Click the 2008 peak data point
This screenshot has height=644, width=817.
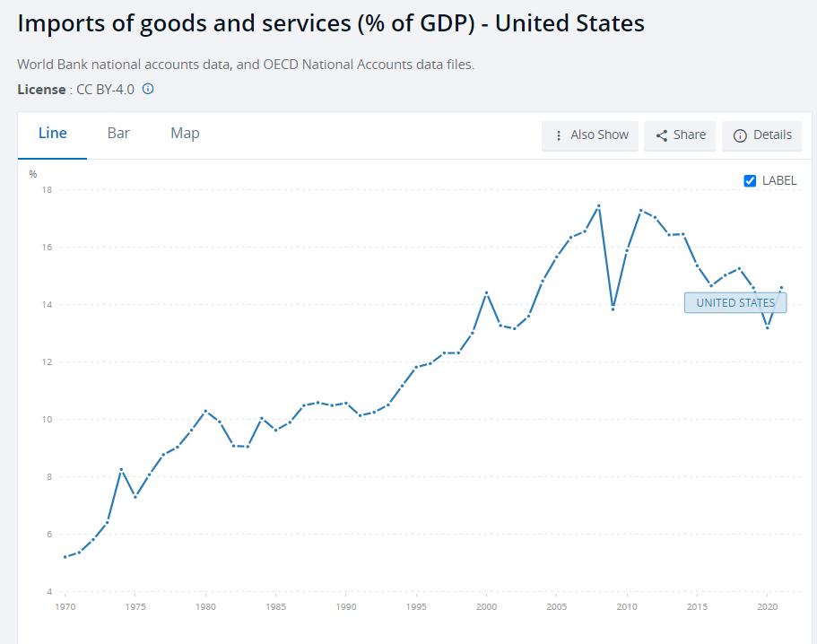tap(599, 206)
